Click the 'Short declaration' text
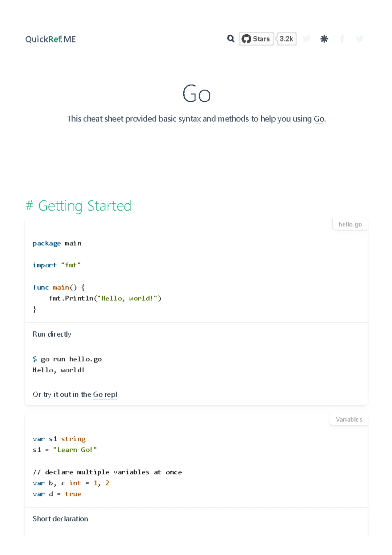Viewport: 392px width, 555px height. pos(60,519)
